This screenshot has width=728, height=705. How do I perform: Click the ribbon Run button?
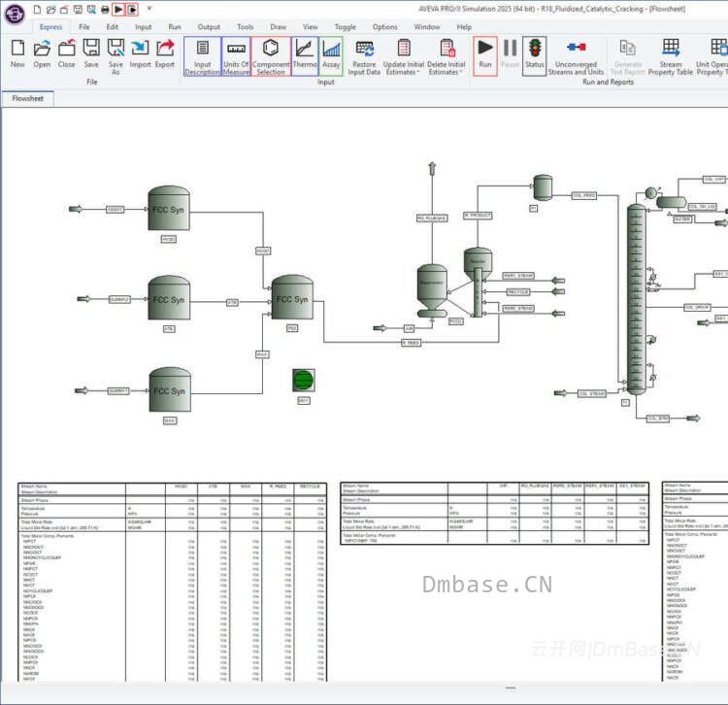click(485, 56)
